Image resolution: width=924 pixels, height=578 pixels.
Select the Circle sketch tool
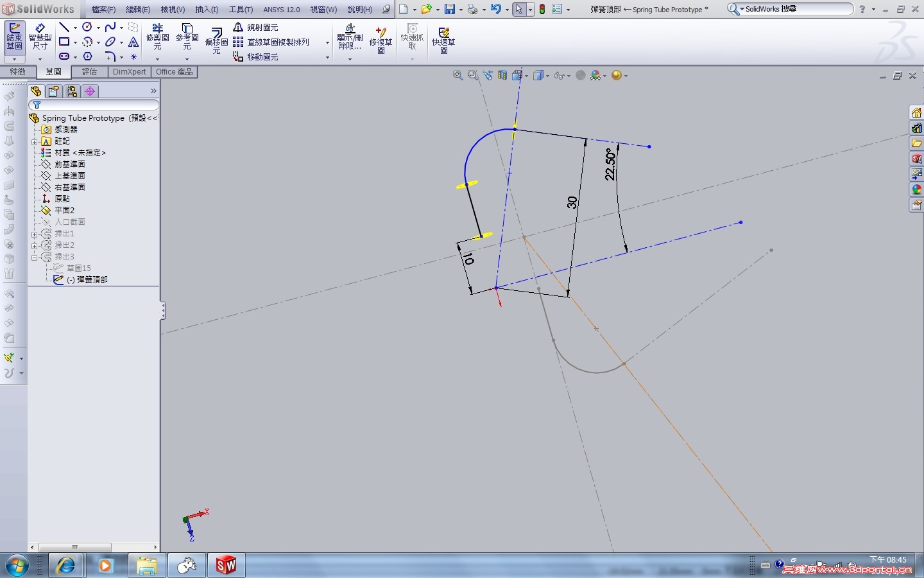point(87,27)
